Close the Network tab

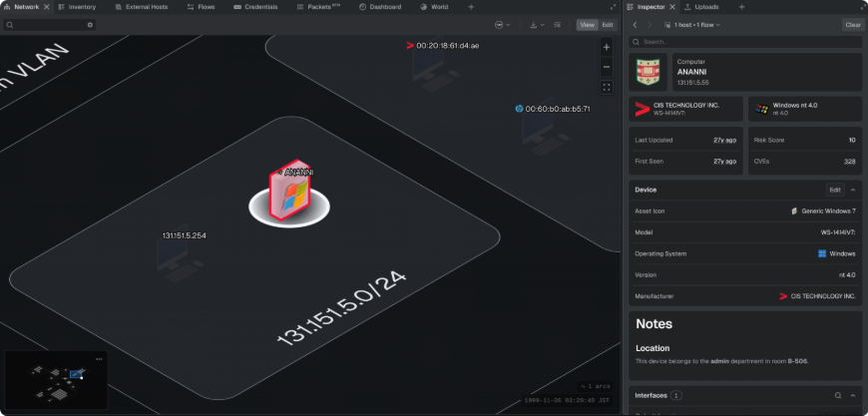47,7
